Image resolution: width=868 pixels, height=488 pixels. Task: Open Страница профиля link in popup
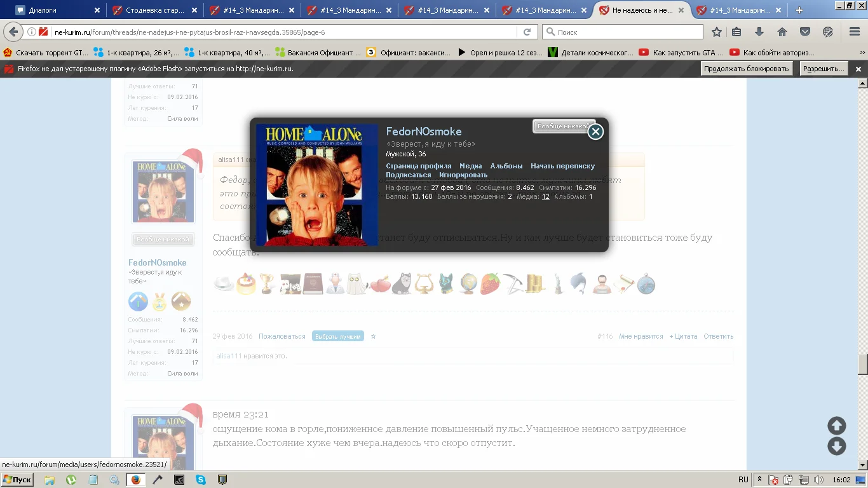419,166
